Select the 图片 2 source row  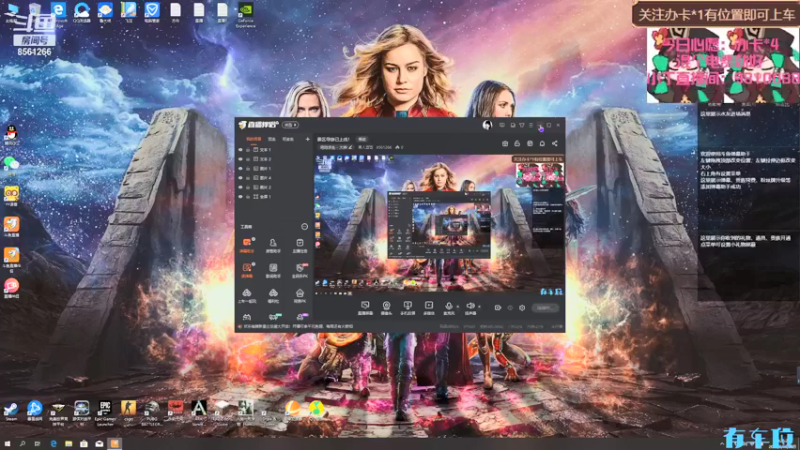tap(273, 187)
